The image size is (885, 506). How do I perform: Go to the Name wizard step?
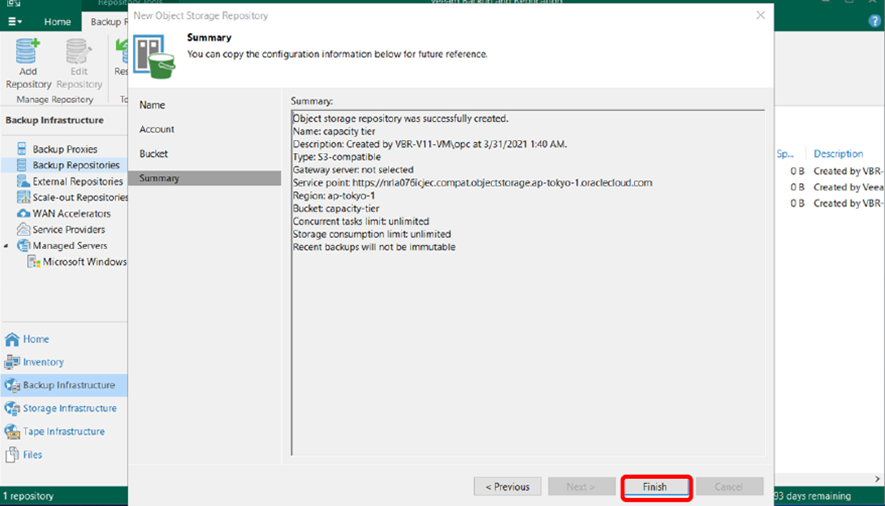(152, 105)
